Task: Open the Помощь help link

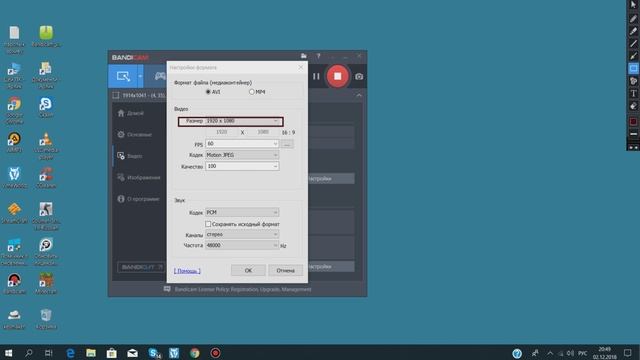Action: pyautogui.click(x=187, y=271)
